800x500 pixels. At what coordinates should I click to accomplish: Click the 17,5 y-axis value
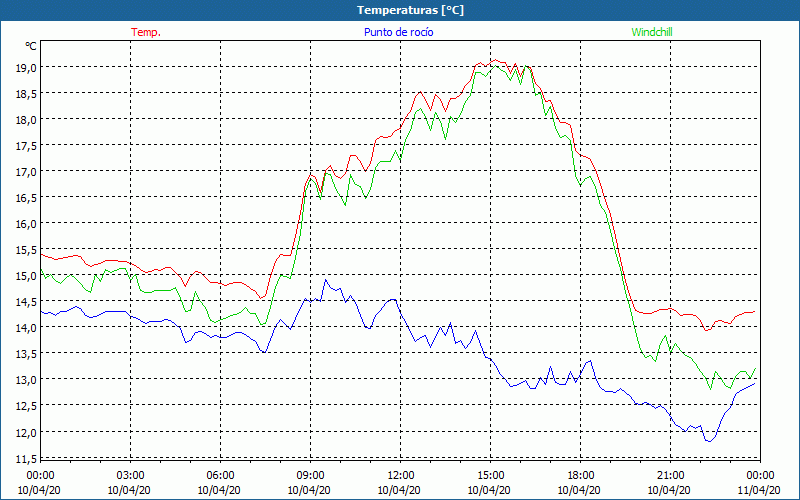pos(26,145)
